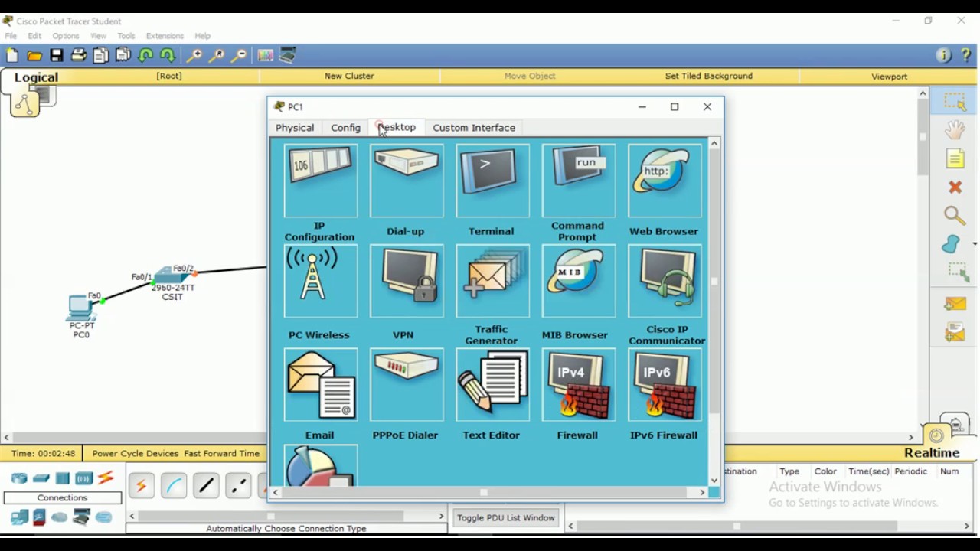Click the help question mark icon

965,55
